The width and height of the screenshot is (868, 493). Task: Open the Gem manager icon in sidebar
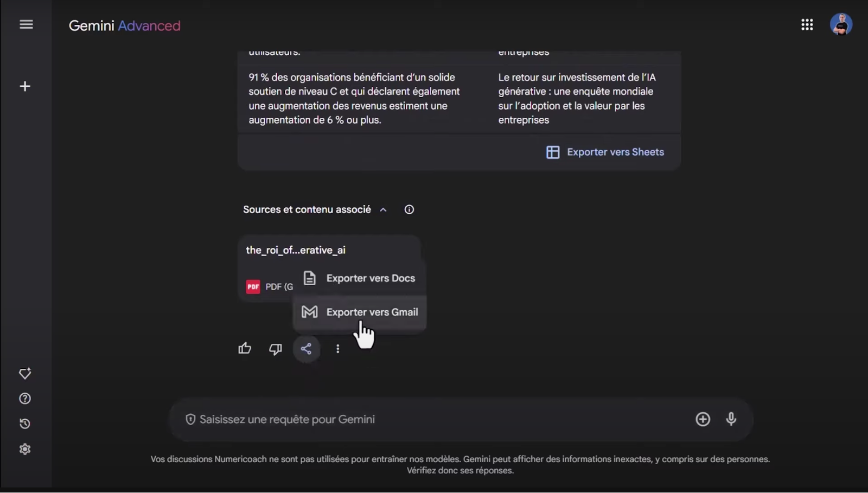[25, 373]
